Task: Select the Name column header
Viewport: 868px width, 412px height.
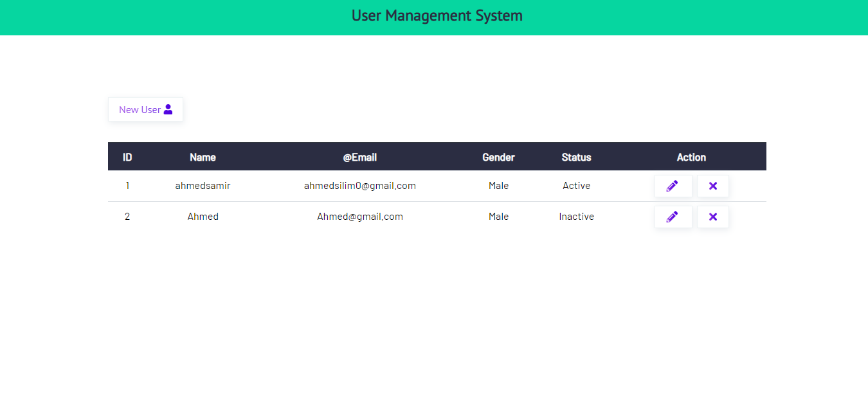Action: [203, 157]
